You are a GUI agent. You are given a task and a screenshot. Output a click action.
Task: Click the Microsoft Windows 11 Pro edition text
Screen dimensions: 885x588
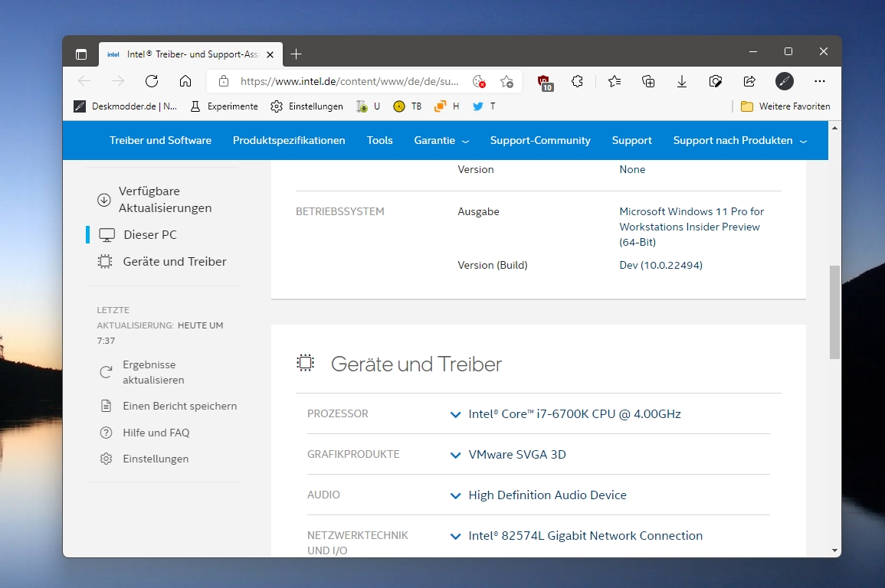(x=691, y=227)
